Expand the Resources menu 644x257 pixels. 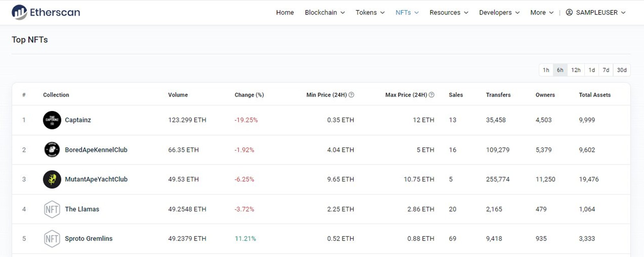449,12
